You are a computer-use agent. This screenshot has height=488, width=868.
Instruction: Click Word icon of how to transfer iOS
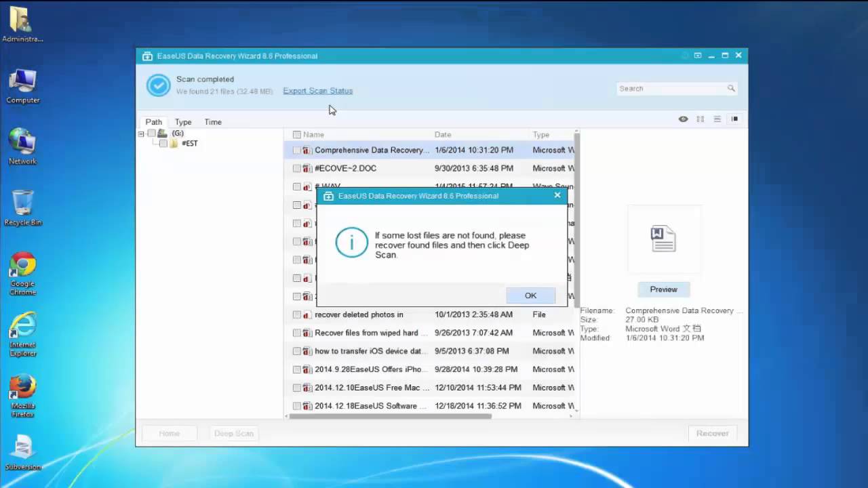(307, 352)
